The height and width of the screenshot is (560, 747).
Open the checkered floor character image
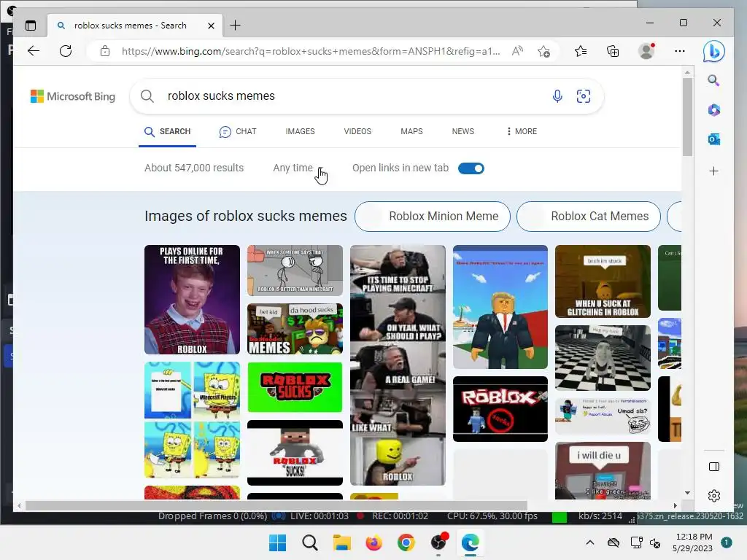pos(603,357)
